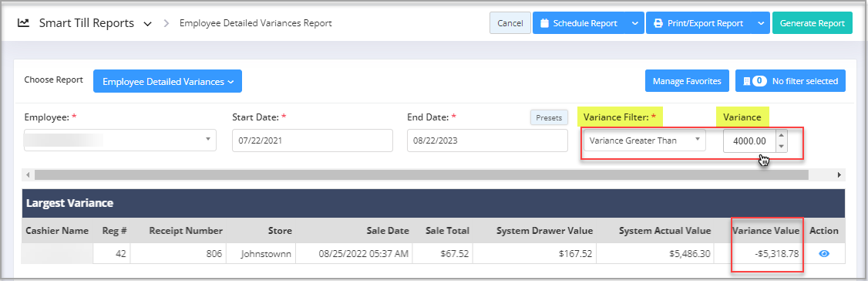
Task: Expand the Schedule Report arrow dropdown
Action: (x=634, y=23)
